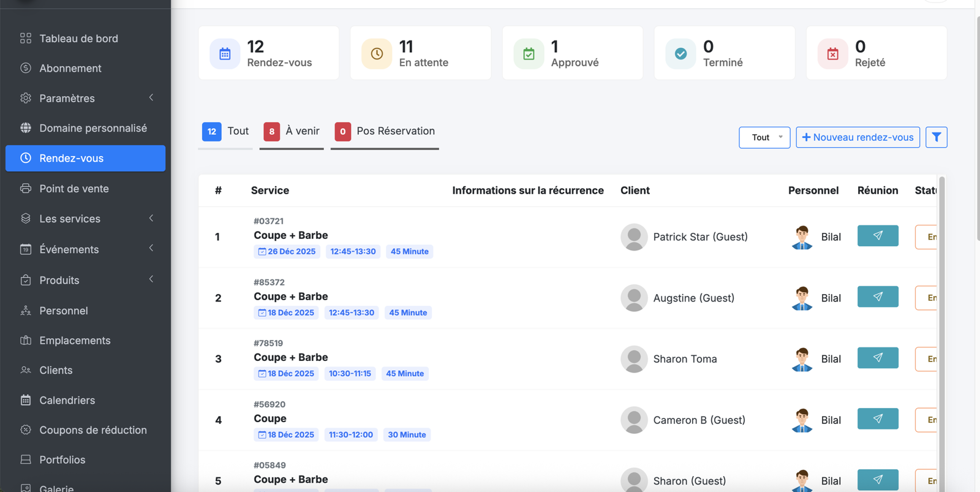Click send meeting icon for Sharon Toma
Viewport: 980px width, 492px height.
(877, 358)
